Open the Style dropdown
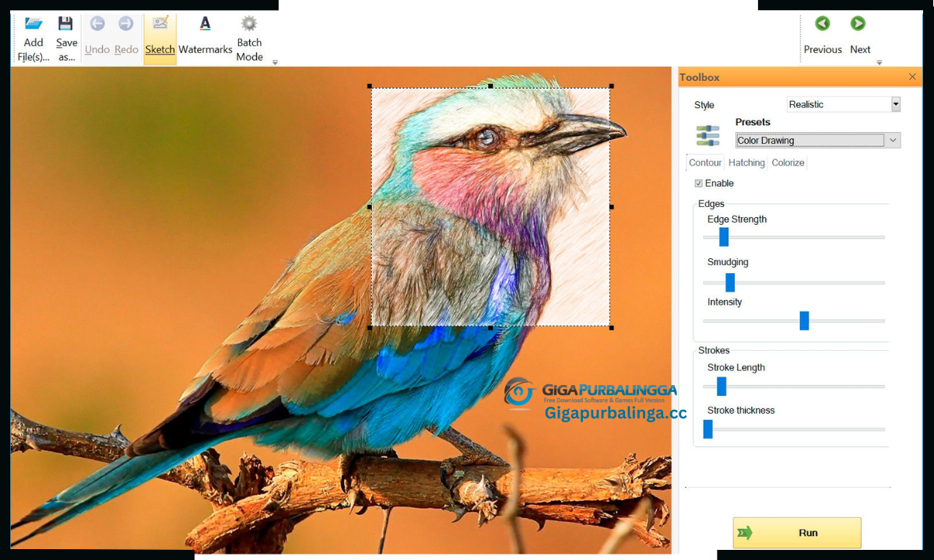 click(896, 104)
